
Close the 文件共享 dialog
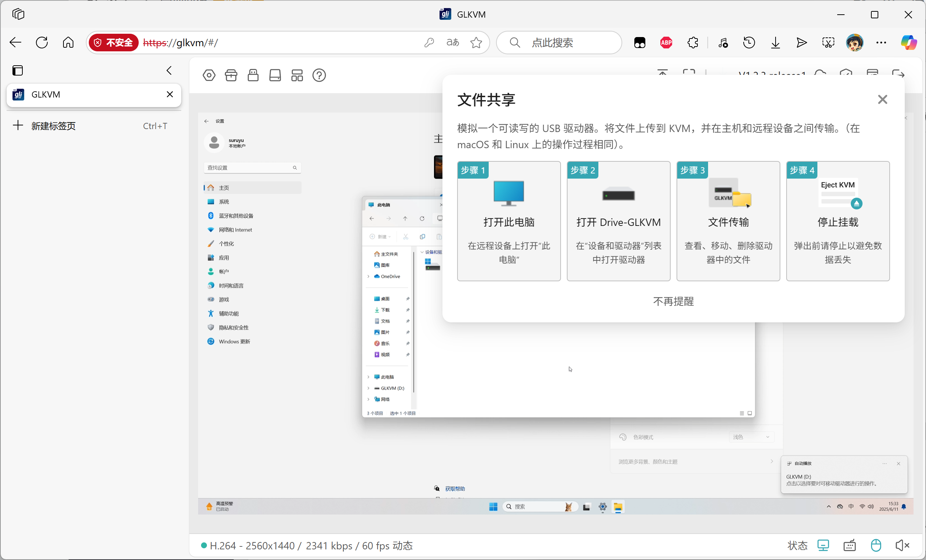click(882, 99)
